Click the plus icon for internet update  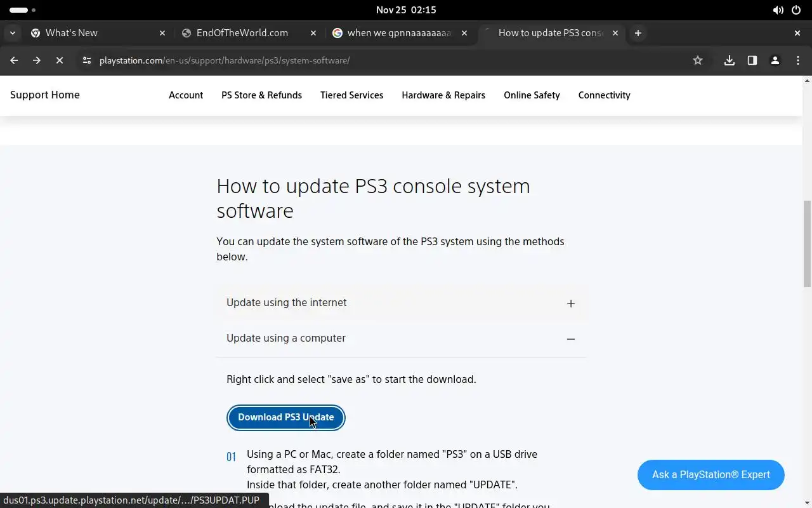click(x=571, y=304)
